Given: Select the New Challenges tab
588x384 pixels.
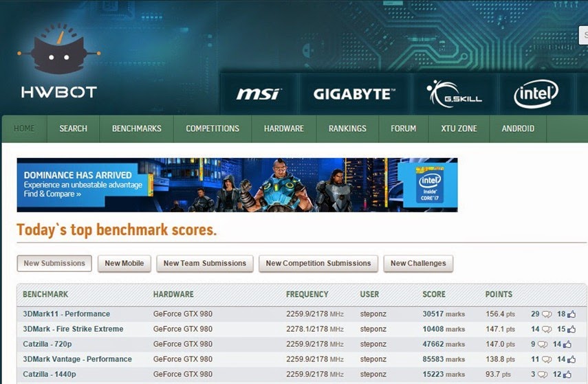Looking at the screenshot, I should (418, 263).
